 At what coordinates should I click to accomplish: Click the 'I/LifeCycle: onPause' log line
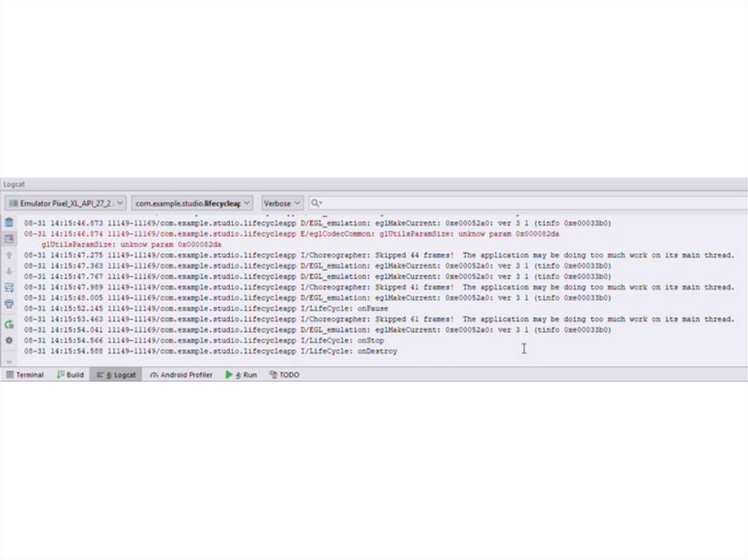pos(206,309)
